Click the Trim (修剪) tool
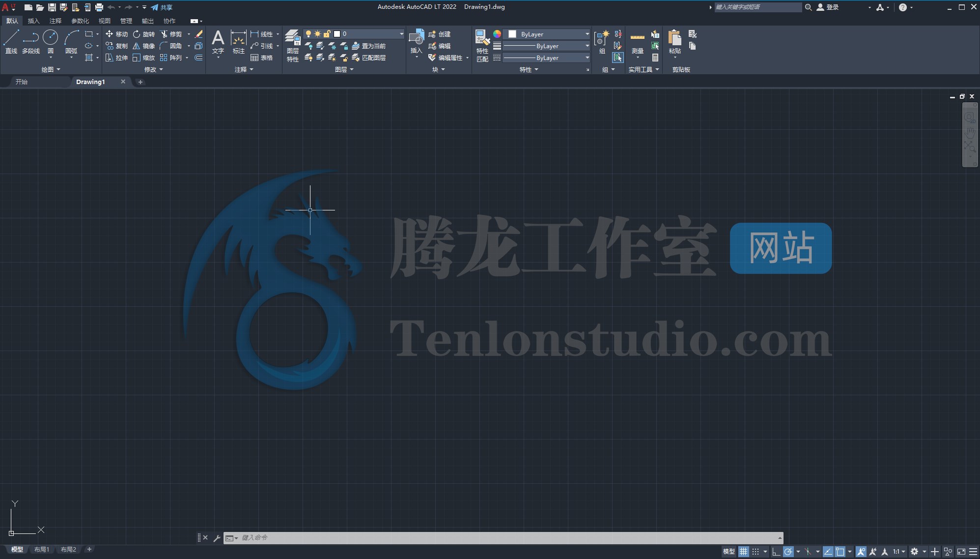The height and width of the screenshot is (559, 980). click(x=170, y=34)
